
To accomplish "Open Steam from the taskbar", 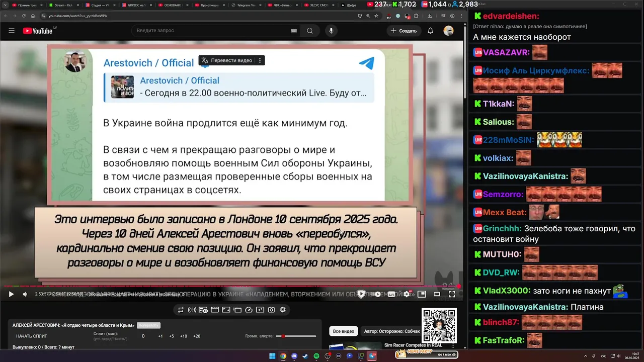I will point(305,356).
